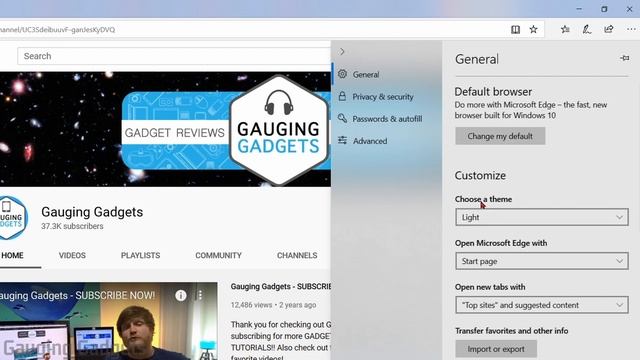This screenshot has width=640, height=360.
Task: Open video info icon on player
Action: [181, 295]
